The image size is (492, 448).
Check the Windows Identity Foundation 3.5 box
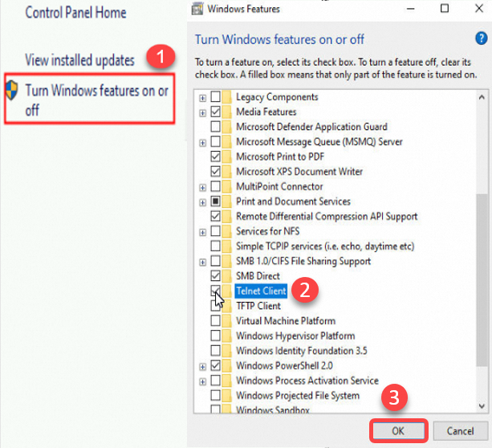tap(216, 351)
